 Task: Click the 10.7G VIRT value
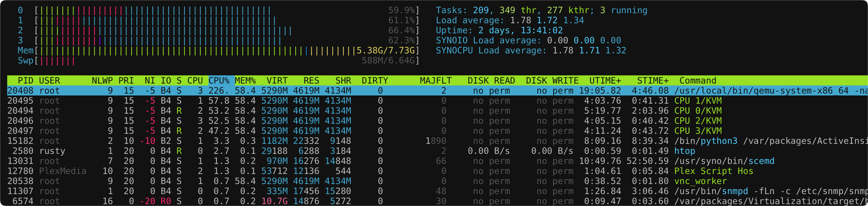[x=274, y=201]
